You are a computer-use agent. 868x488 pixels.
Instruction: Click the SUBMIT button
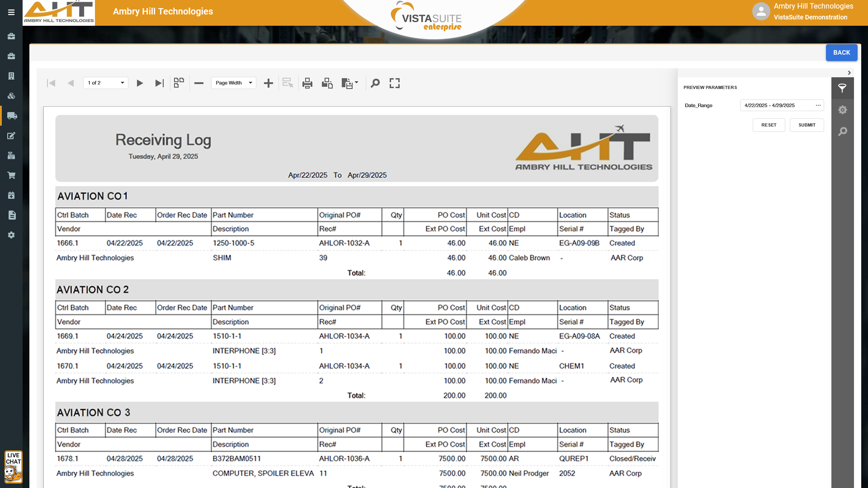pyautogui.click(x=807, y=125)
